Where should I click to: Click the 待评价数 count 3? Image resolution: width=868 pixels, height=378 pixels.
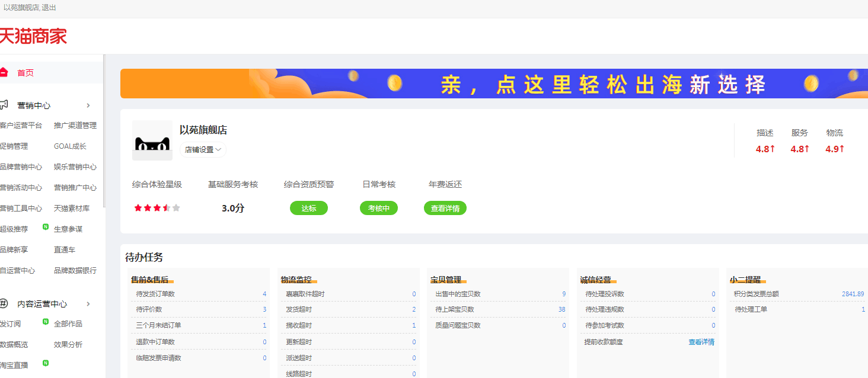click(264, 309)
